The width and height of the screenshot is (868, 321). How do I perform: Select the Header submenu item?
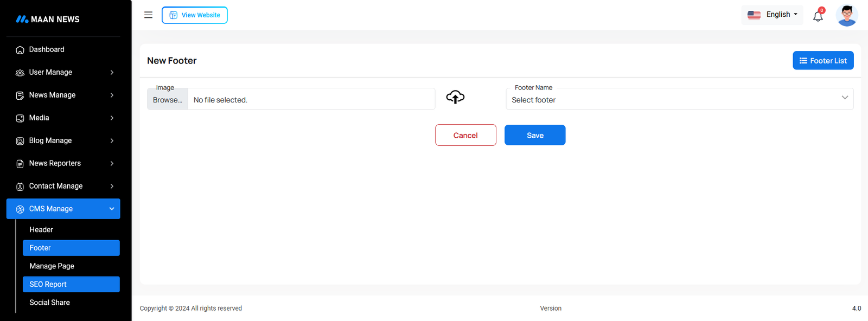[x=41, y=229]
